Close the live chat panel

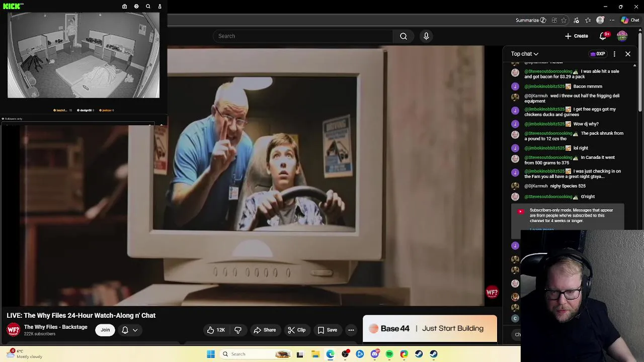[628, 54]
